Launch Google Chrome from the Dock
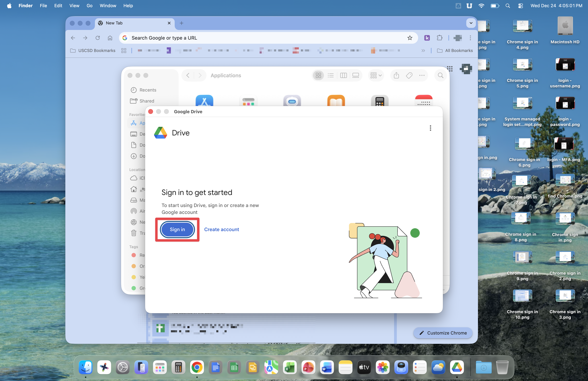This screenshot has height=381, width=588. pos(197,367)
